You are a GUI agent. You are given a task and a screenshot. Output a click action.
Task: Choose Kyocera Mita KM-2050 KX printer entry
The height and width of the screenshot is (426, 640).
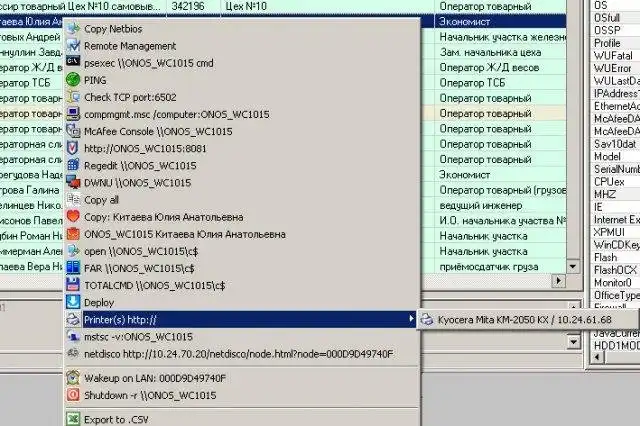coord(528,320)
